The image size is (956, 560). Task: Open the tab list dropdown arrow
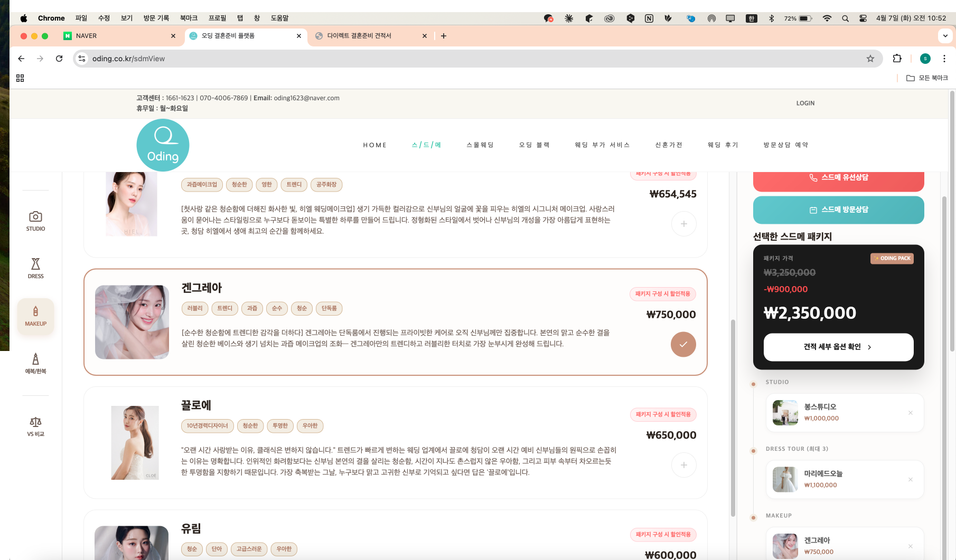pos(944,35)
